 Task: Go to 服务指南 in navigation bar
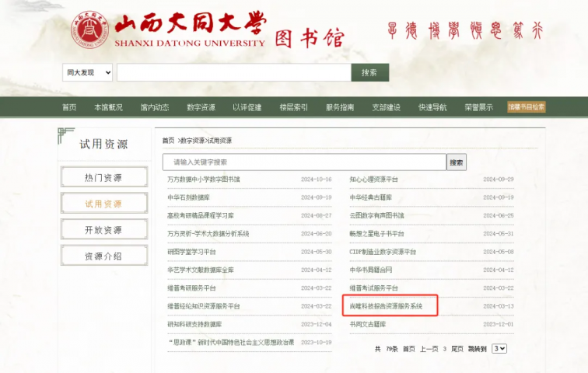(340, 107)
